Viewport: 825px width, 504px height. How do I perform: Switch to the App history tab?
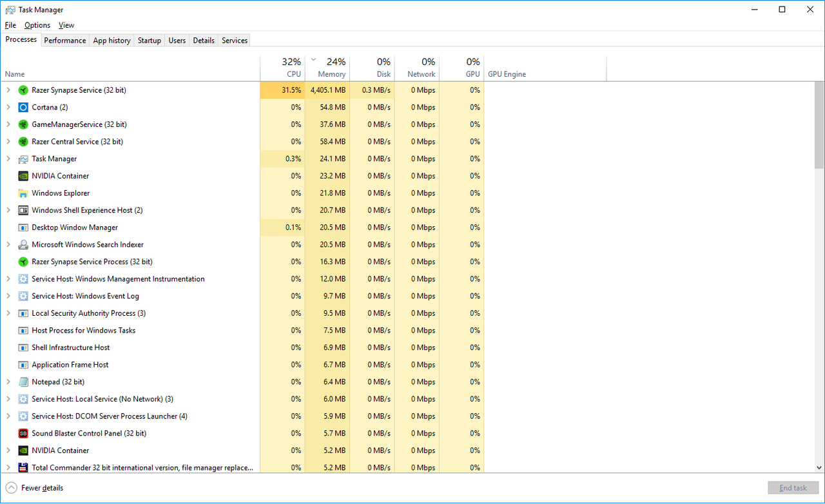pos(112,41)
